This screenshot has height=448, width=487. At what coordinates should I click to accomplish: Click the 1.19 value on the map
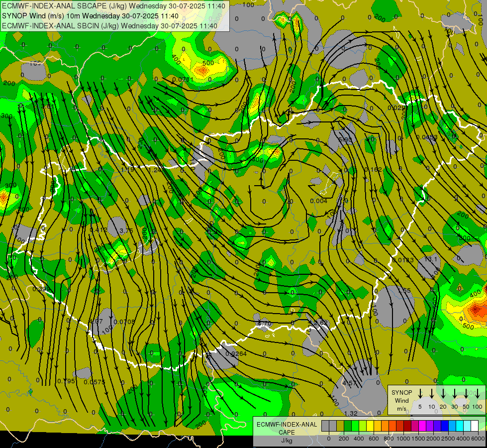click(x=128, y=170)
